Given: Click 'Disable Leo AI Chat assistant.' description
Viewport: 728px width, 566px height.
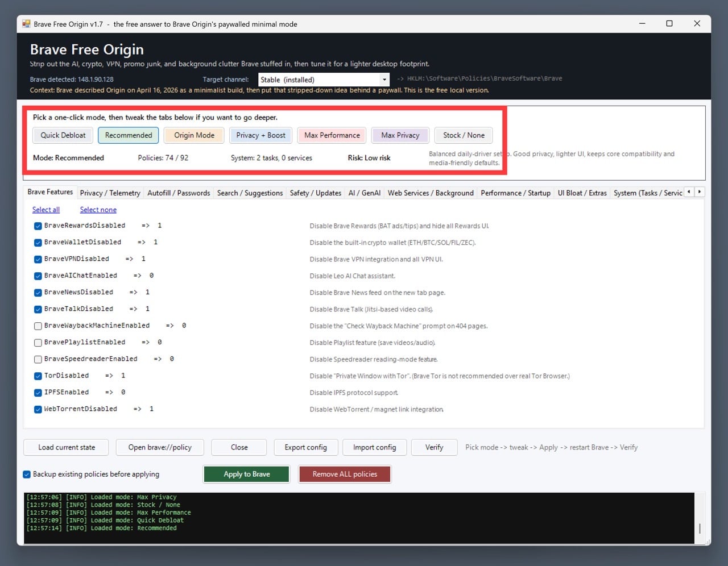Looking at the screenshot, I should click(x=353, y=276).
